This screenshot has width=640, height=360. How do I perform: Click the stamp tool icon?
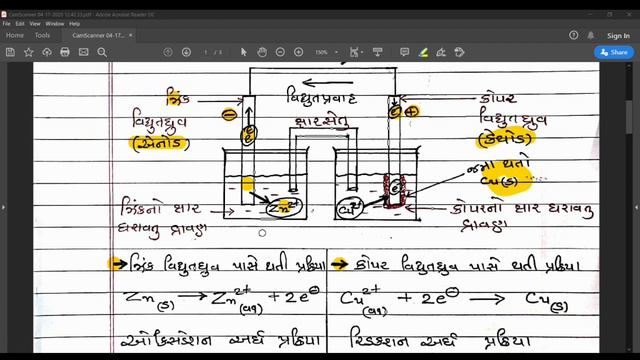459,52
